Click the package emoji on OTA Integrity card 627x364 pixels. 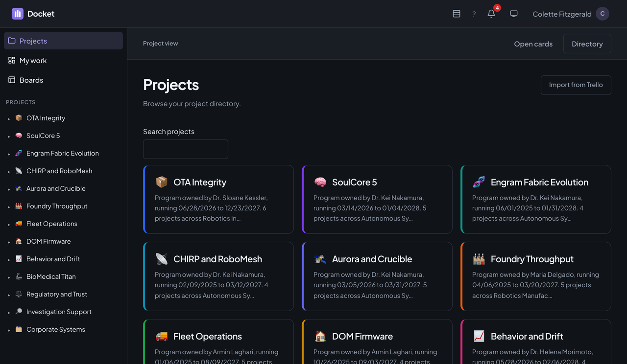pyautogui.click(x=162, y=182)
